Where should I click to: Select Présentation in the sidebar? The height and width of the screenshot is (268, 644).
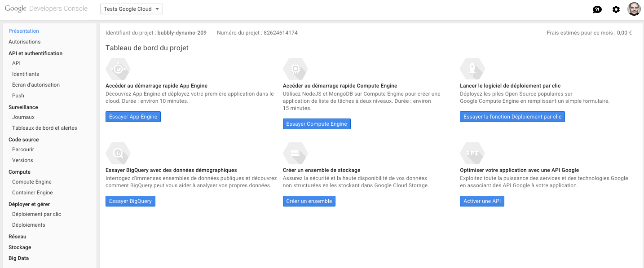click(x=24, y=31)
